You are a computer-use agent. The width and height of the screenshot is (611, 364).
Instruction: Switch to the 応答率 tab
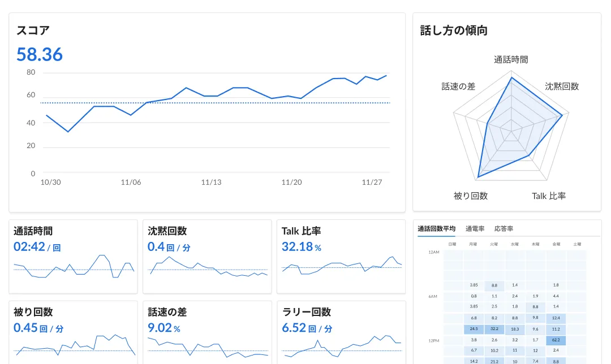pyautogui.click(x=504, y=229)
